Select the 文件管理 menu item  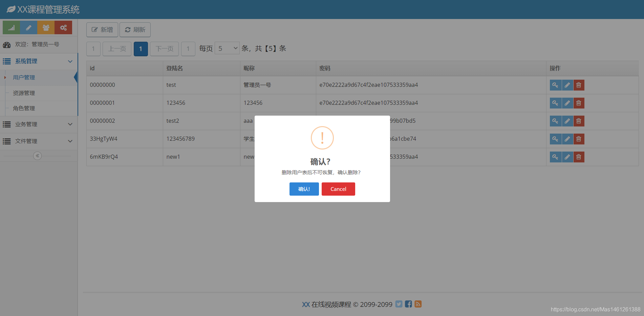click(x=39, y=141)
